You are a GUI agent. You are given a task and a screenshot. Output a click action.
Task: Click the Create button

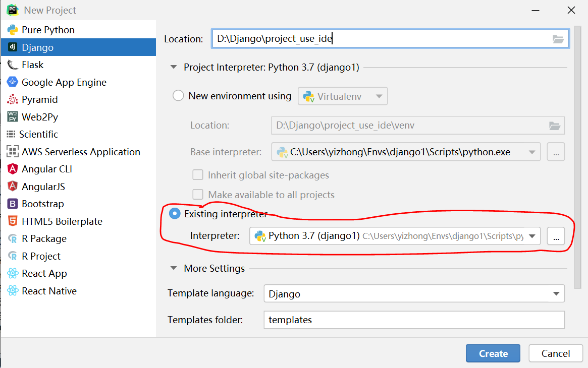click(493, 353)
